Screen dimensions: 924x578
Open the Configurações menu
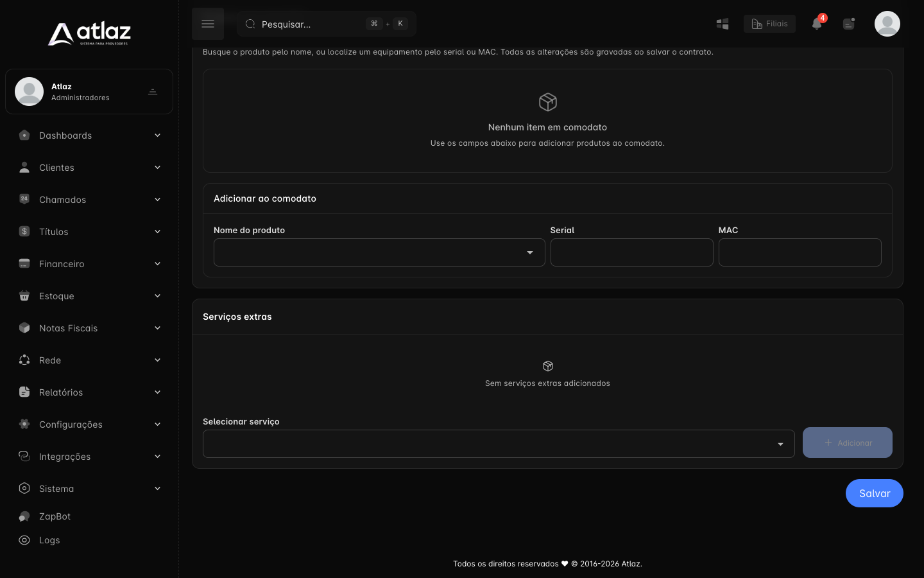(89, 424)
